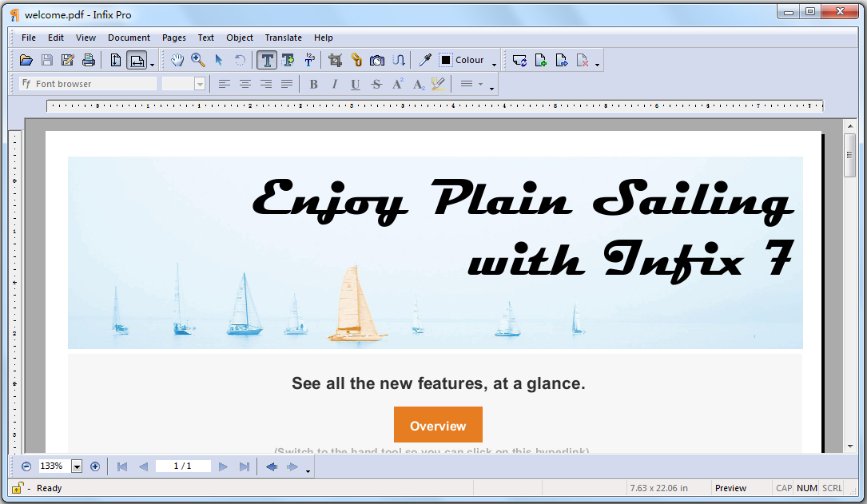Click the Colour label button

(x=469, y=60)
